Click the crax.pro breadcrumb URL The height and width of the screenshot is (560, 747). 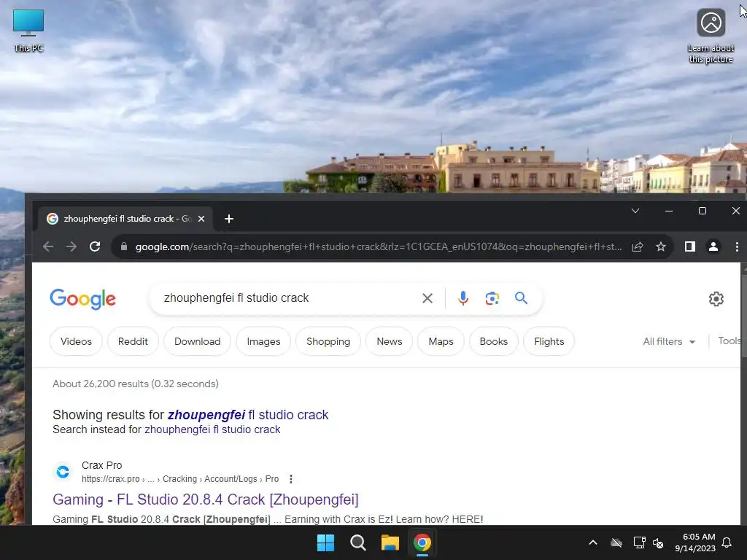[180, 479]
